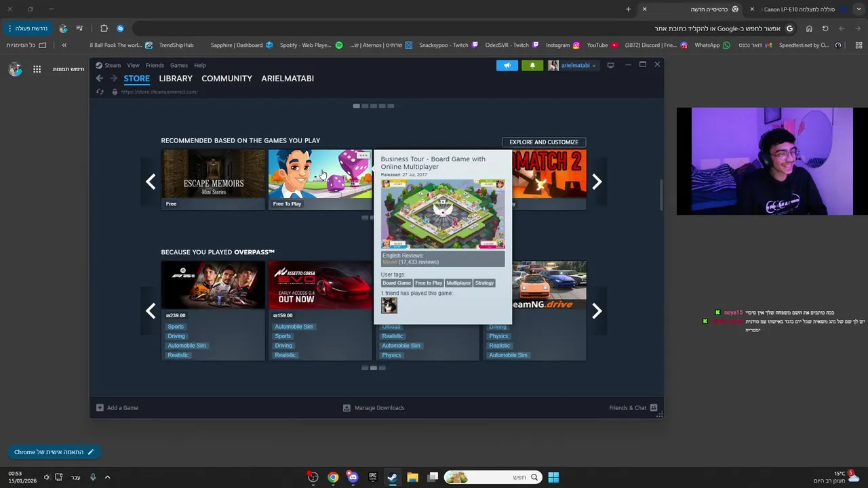This screenshot has width=868, height=488.
Task: Click the Multiplayer tag in the popup
Action: pyautogui.click(x=458, y=283)
